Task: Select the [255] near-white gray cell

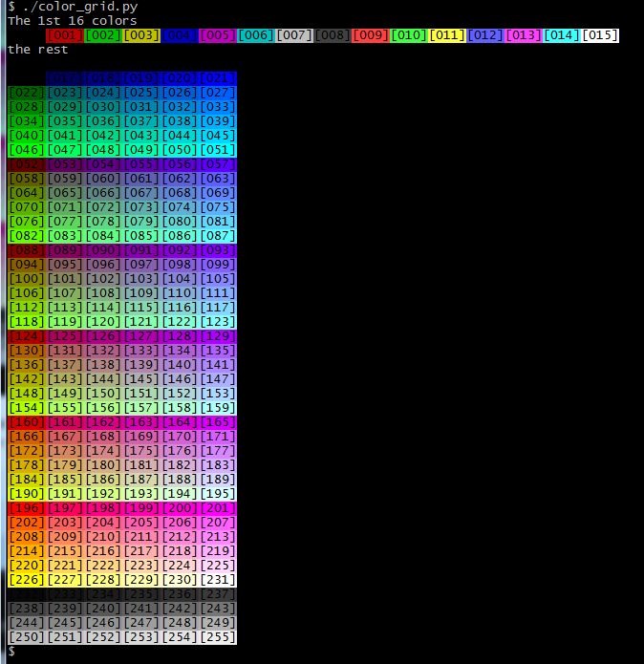Action: coord(218,637)
